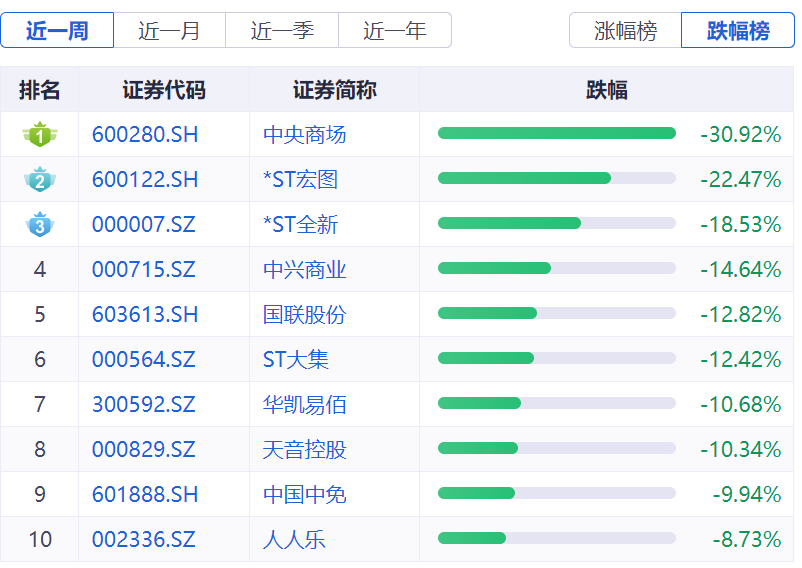
Task: Click the -14.64% value
Action: point(741,270)
